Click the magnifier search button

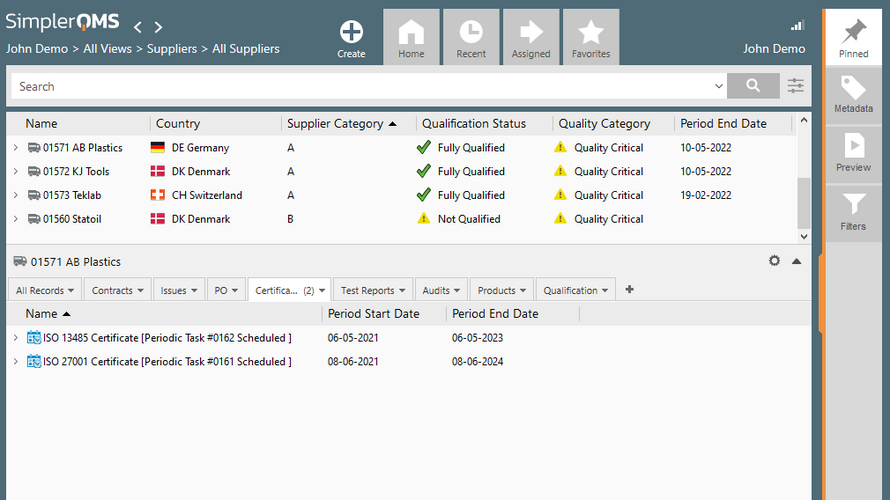754,86
